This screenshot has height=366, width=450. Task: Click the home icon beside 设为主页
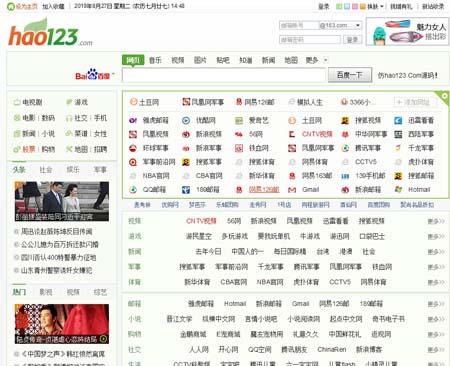10,6
